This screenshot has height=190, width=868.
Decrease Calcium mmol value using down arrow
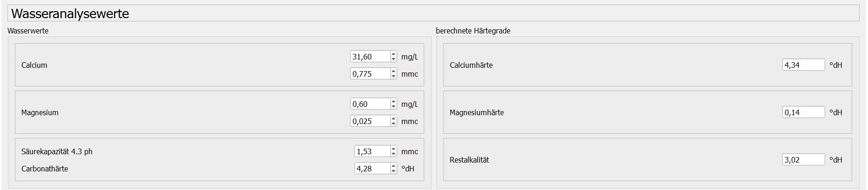(x=393, y=77)
